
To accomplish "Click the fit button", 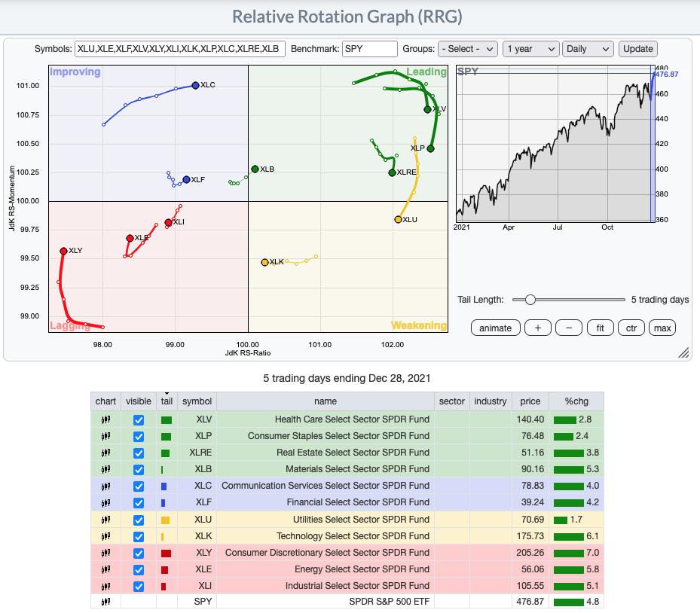I will point(600,328).
